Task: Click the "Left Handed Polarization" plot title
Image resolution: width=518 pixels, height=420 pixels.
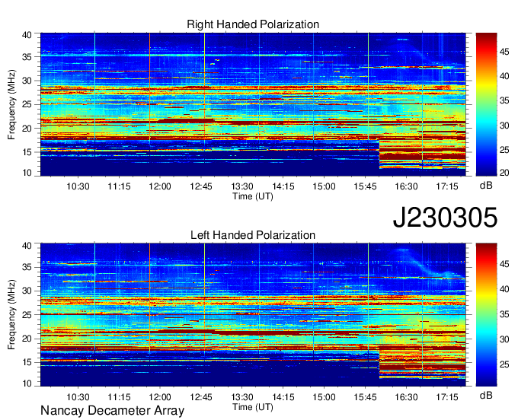Action: click(x=253, y=235)
